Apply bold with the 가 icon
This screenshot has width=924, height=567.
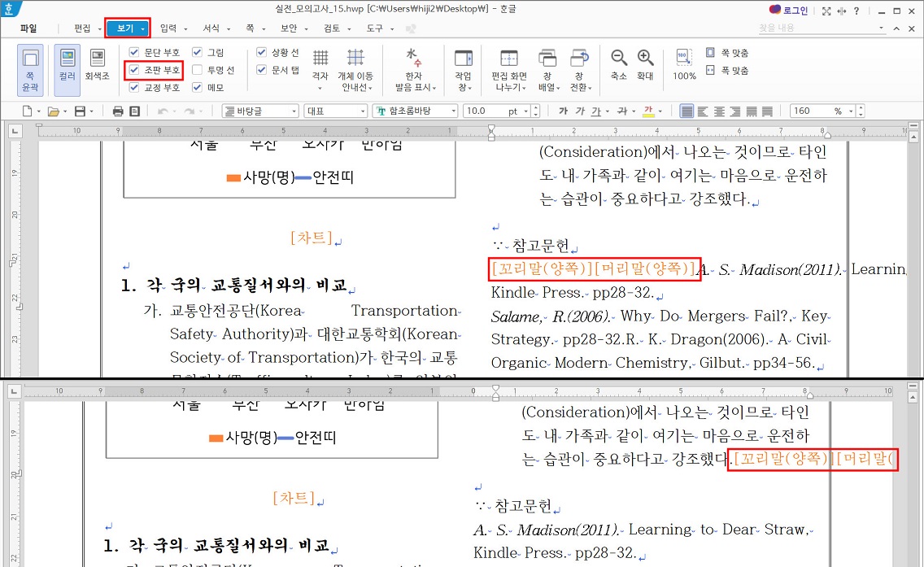(x=564, y=111)
